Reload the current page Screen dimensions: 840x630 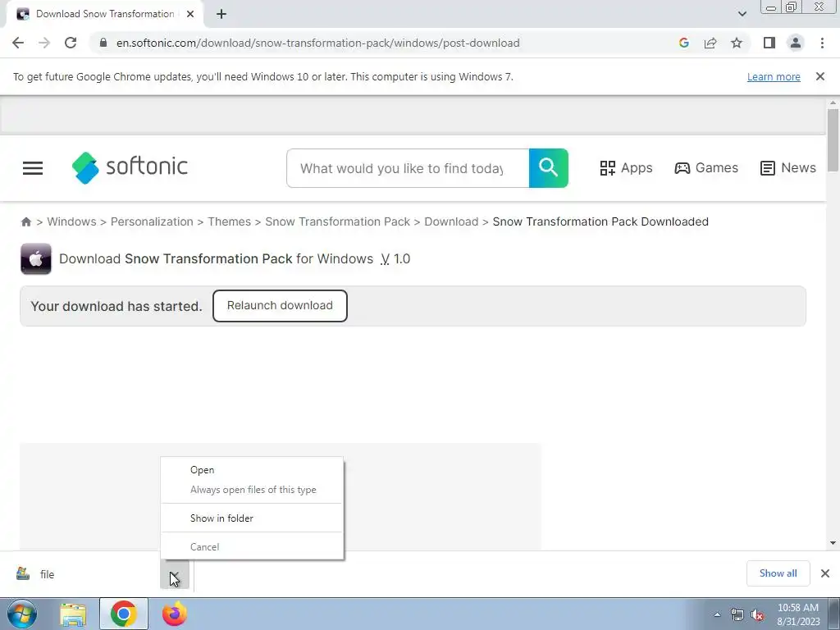71,43
